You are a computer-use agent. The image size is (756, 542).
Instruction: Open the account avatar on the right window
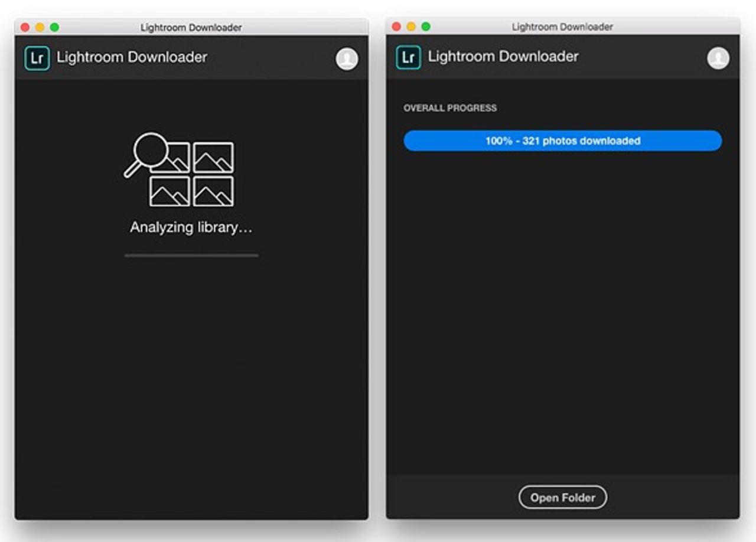(x=717, y=58)
